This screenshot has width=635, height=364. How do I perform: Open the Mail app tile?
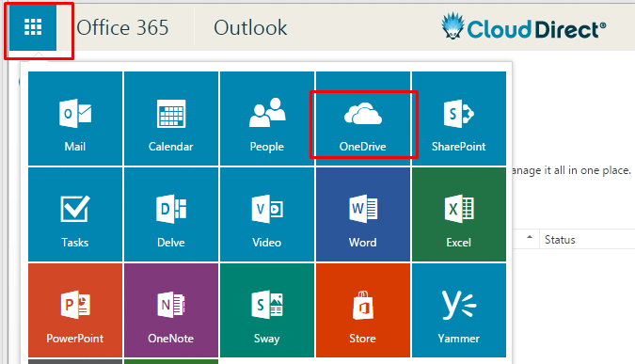click(x=75, y=119)
